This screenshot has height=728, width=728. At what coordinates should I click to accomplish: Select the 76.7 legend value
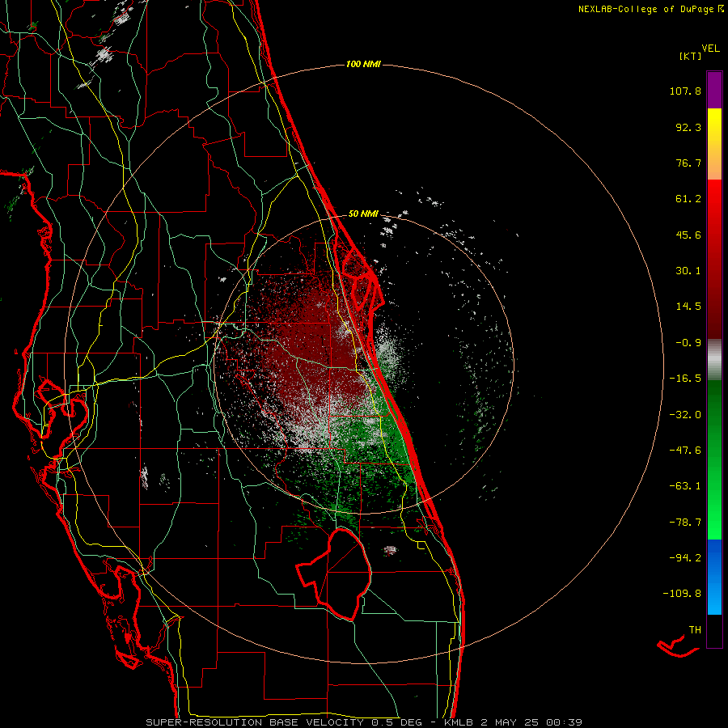(688, 163)
